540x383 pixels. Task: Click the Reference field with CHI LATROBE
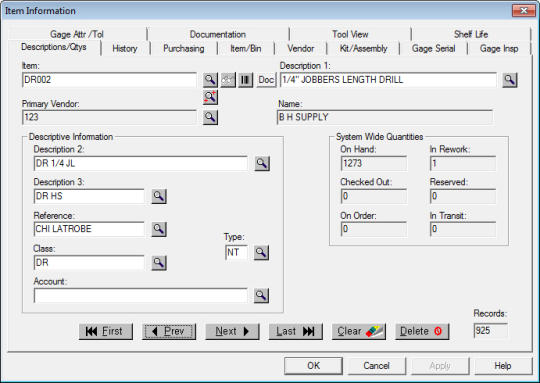coord(89,229)
